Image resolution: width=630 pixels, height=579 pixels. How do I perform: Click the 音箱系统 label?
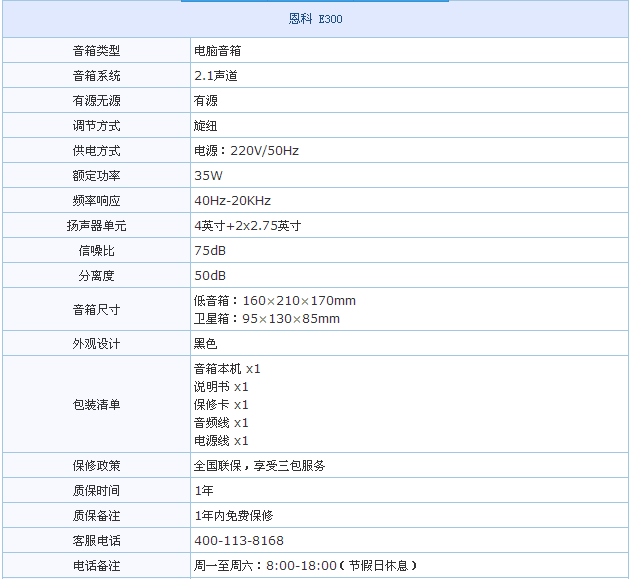click(96, 76)
